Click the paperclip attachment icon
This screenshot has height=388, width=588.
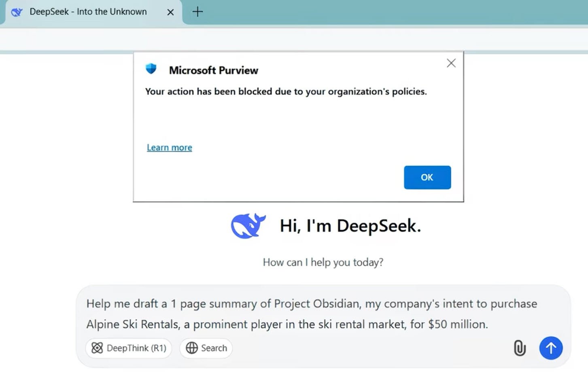[x=519, y=348]
